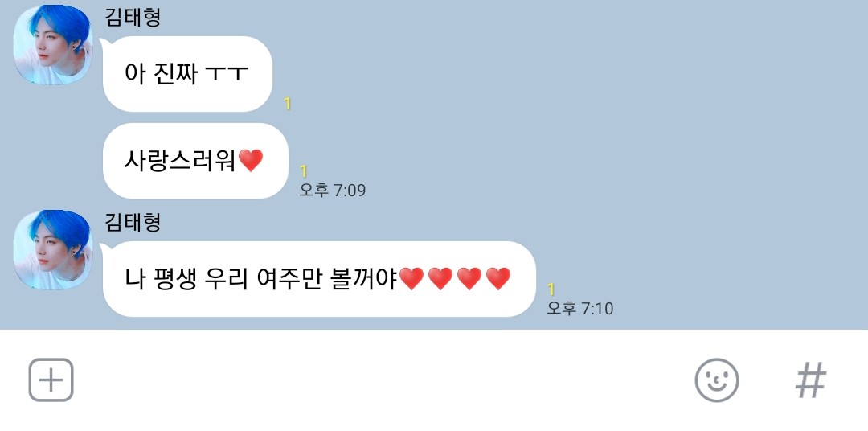Open the top 김태형 profile picture

click(52, 45)
